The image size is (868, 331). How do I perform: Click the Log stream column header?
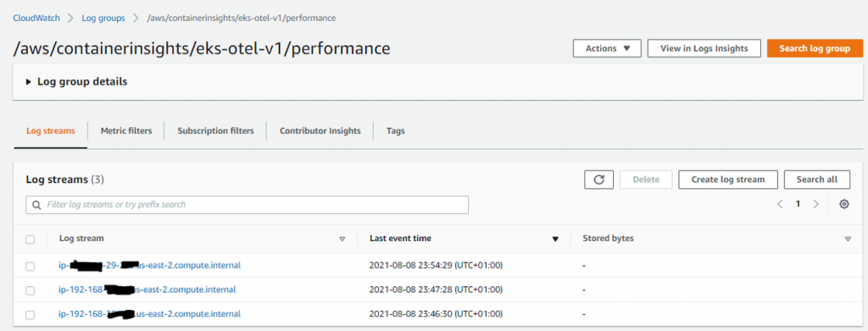pos(81,239)
